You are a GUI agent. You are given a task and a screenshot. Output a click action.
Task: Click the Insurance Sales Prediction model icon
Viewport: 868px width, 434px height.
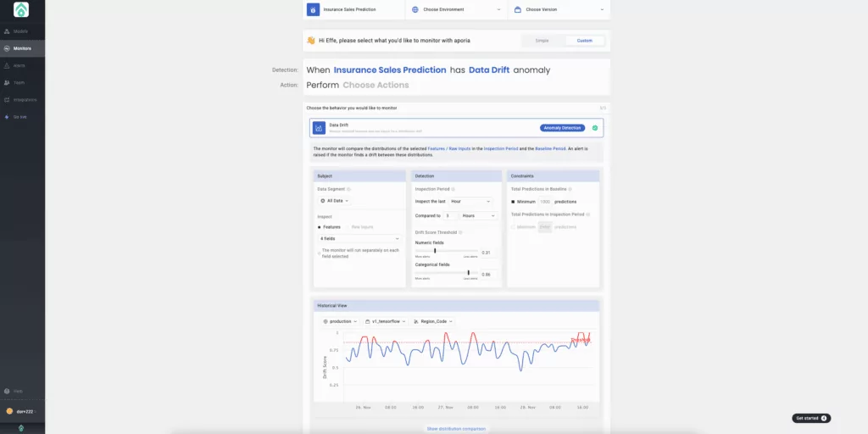pos(313,9)
